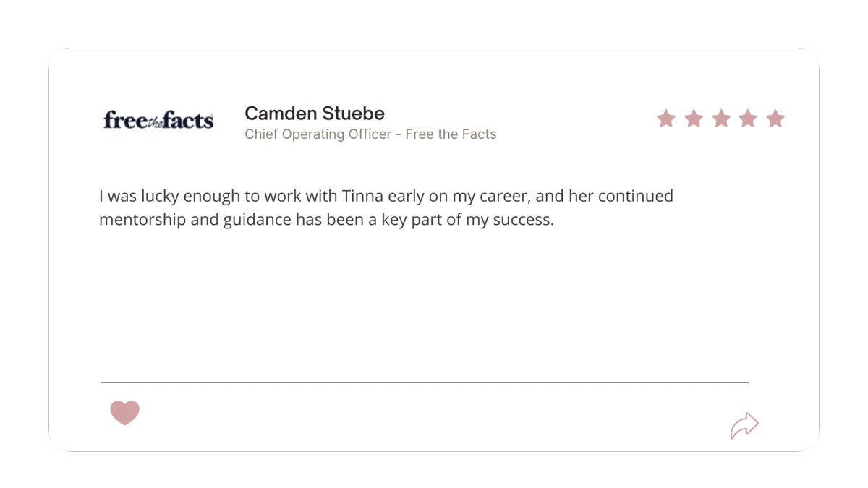
Task: Click the word "Officer" in the subtitle
Action: coord(370,134)
